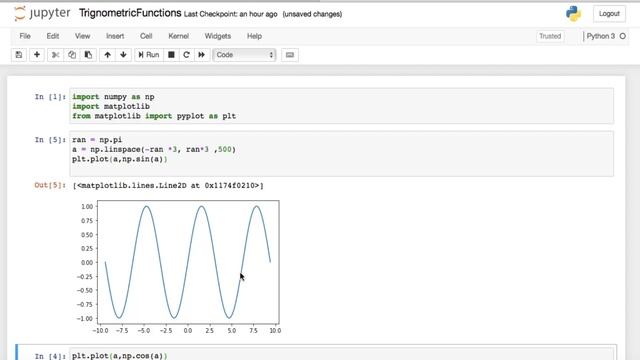Image resolution: width=640 pixels, height=360 pixels.
Task: Open the Insert menu
Action: coord(115,36)
